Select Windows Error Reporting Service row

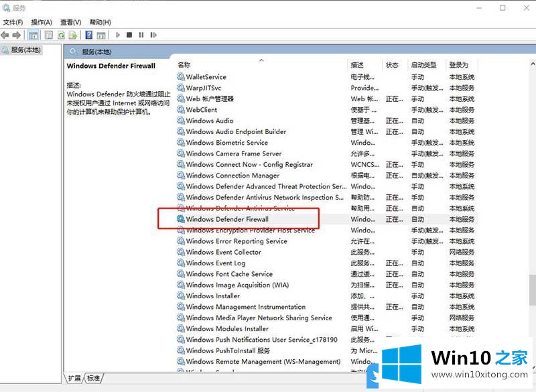pos(326,241)
